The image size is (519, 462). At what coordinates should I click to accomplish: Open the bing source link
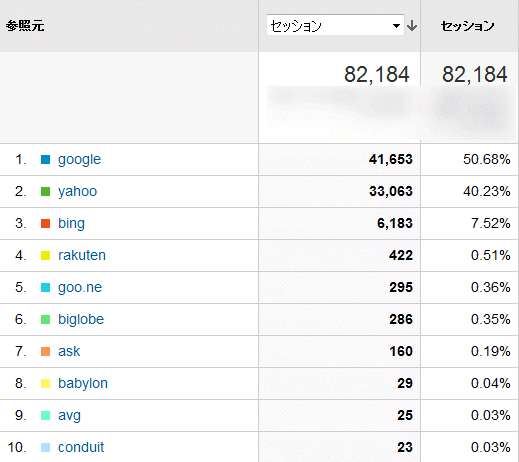tap(71, 224)
